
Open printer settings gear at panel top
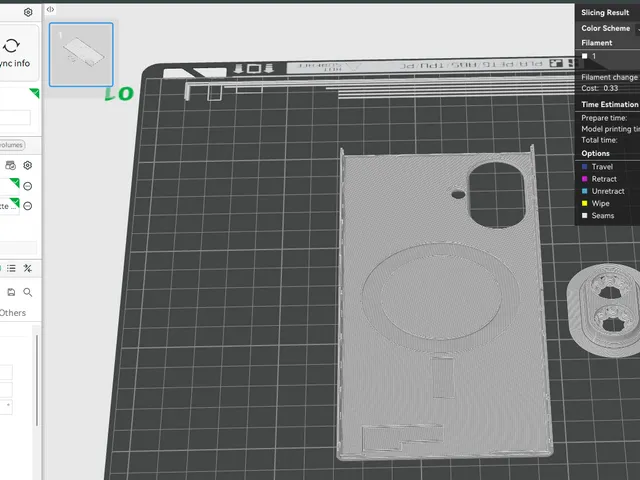28,12
